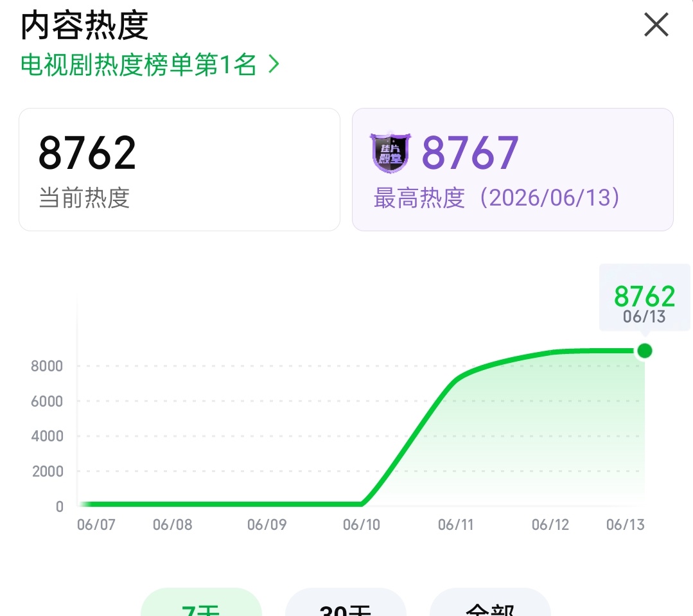Switch to the 7天 range tab
The width and height of the screenshot is (693, 616).
(x=201, y=602)
